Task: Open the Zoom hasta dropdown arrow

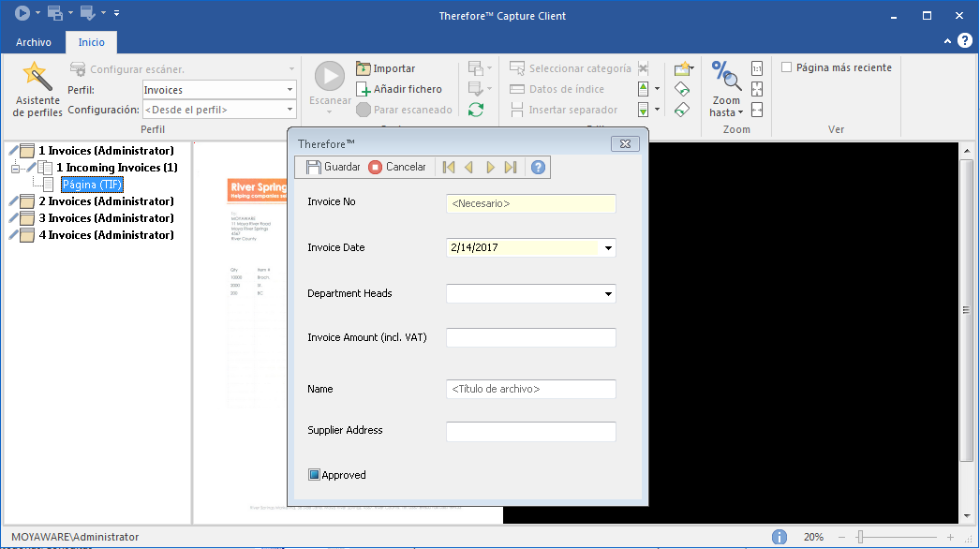Action: [x=741, y=112]
